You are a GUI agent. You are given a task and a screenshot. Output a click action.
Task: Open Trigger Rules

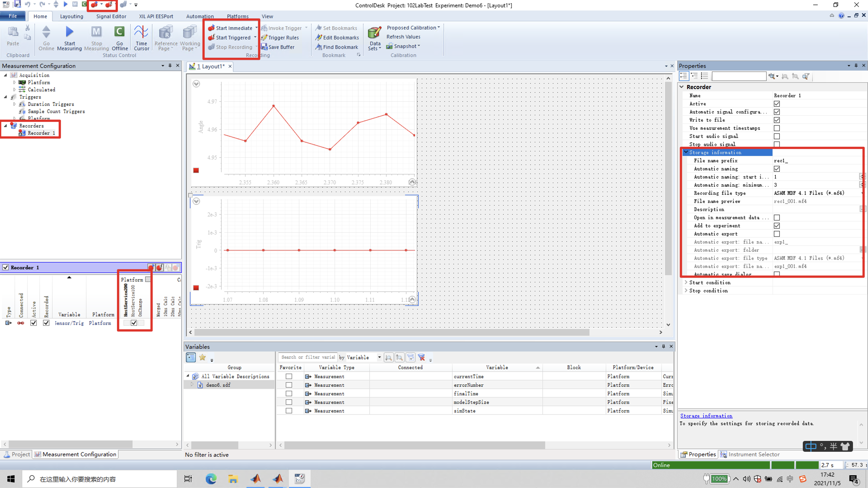[x=280, y=37]
